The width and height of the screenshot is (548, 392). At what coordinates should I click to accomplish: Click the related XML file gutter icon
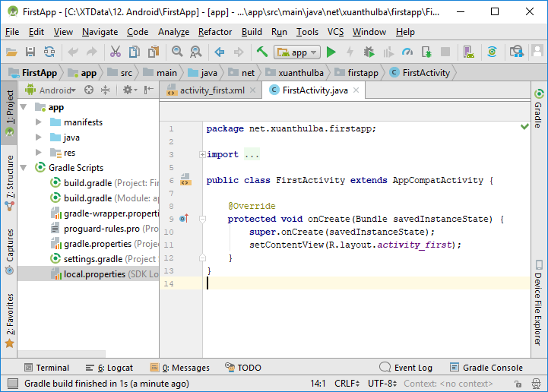pos(185,180)
